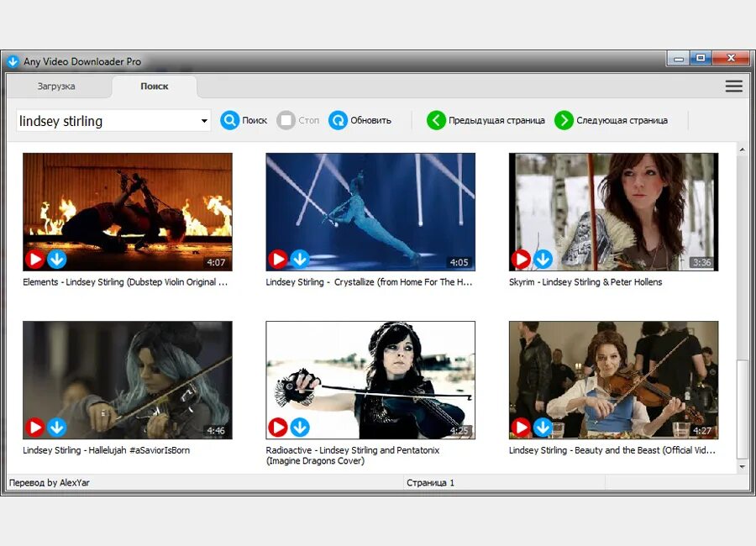Click the blue Поиск magnifier icon
Viewport: 756px width, 546px height.
point(230,120)
